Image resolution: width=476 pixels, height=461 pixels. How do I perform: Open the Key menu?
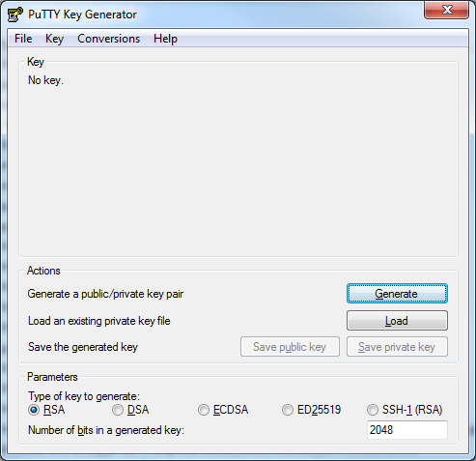coord(54,39)
